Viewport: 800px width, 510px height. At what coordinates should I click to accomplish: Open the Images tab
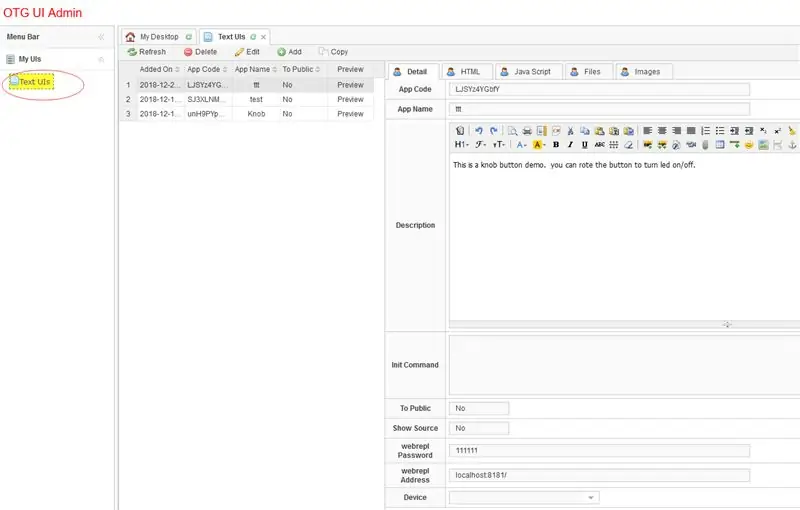(643, 72)
